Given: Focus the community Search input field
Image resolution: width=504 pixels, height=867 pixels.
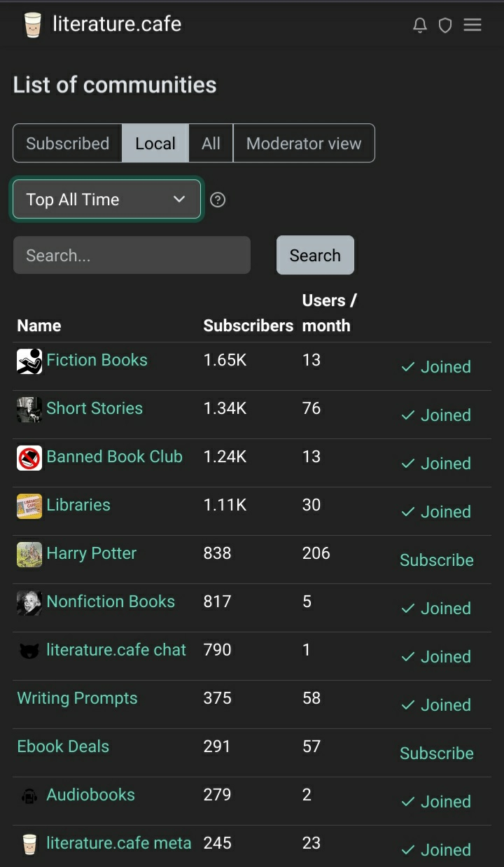Looking at the screenshot, I should (x=132, y=256).
